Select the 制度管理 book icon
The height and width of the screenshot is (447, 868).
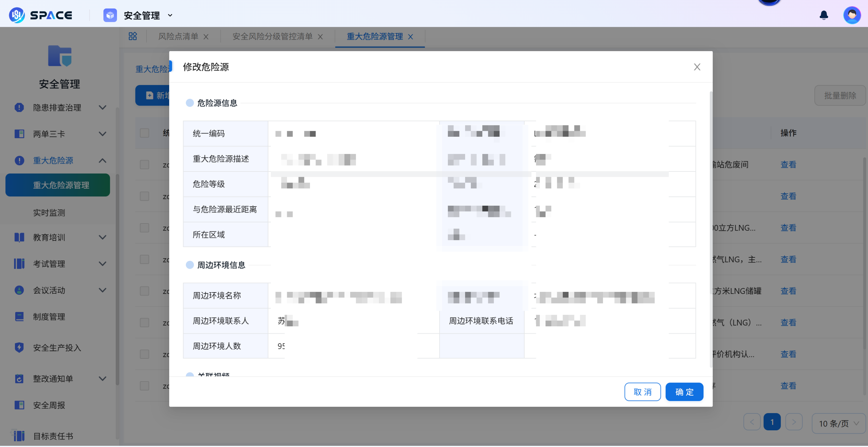(x=19, y=316)
